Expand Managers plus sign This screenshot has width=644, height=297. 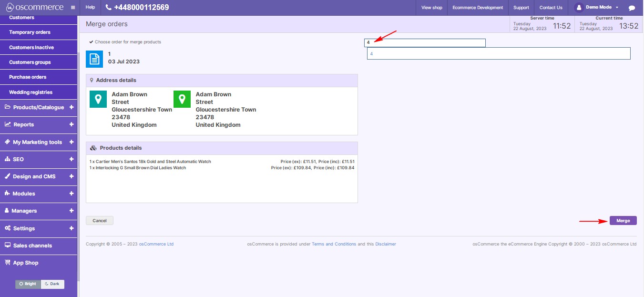(72, 211)
